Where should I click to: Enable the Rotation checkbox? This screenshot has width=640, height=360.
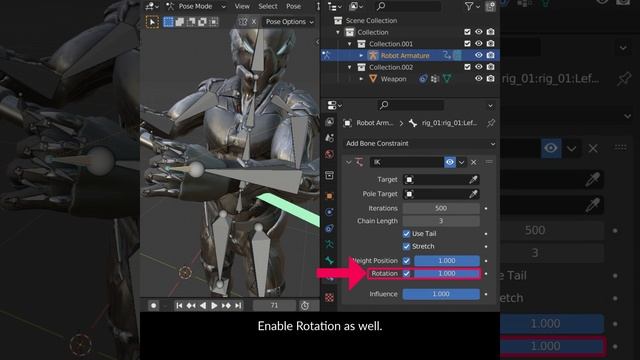407,273
